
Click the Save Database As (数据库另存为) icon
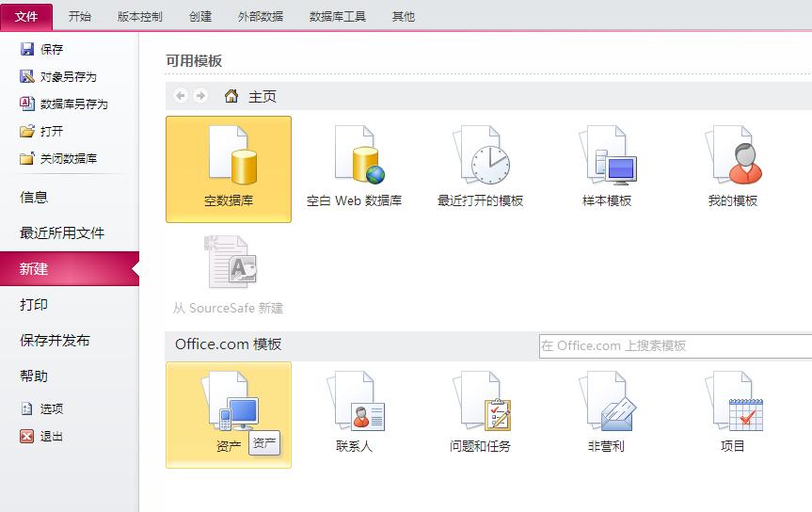tap(27, 104)
